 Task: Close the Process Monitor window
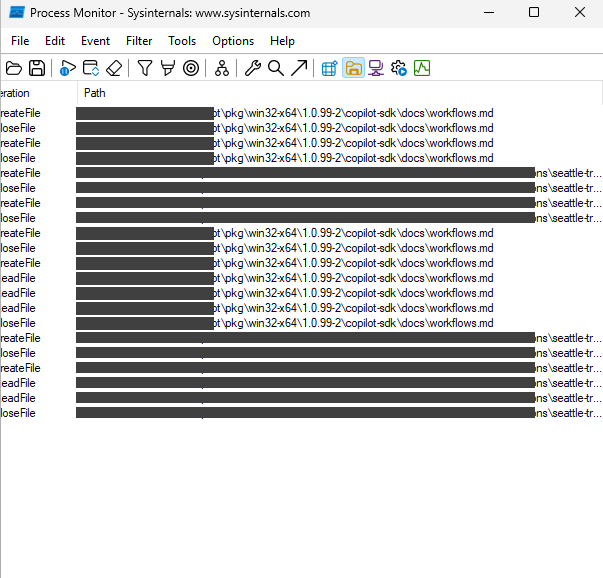click(x=580, y=13)
